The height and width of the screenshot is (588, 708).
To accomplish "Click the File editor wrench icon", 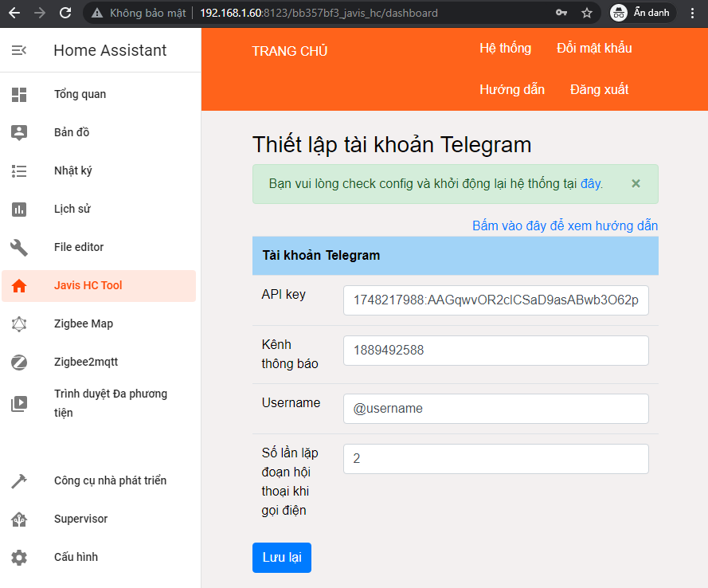I will pyautogui.click(x=19, y=248).
